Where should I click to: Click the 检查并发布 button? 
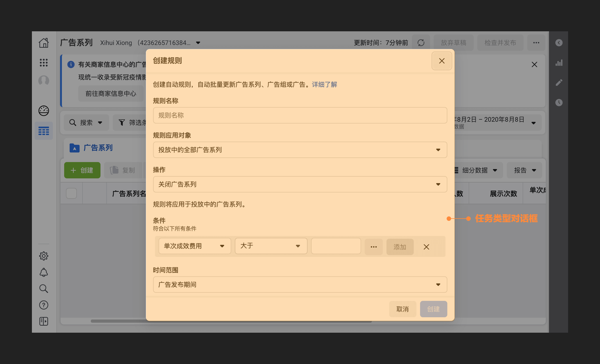click(500, 43)
